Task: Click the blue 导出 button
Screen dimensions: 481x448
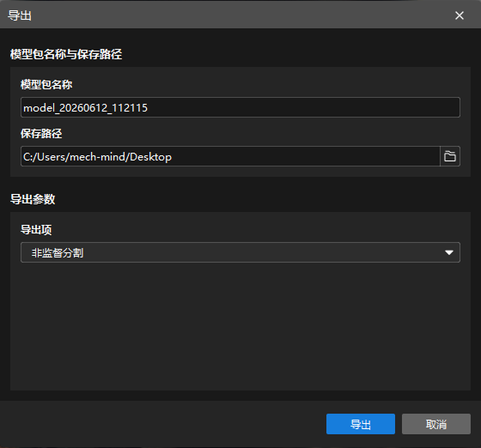Action: (361, 424)
